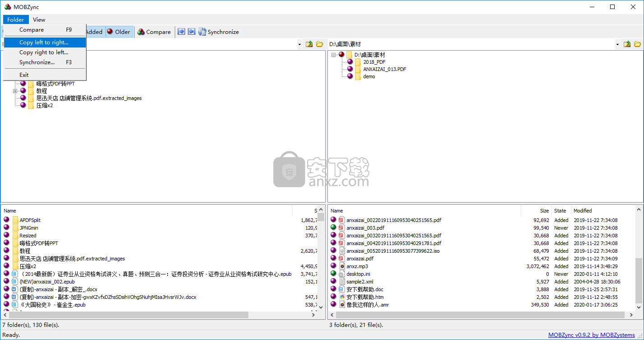This screenshot has width=644, height=340.
Task: Click the right pane's browse folder icon
Action: 638,44
